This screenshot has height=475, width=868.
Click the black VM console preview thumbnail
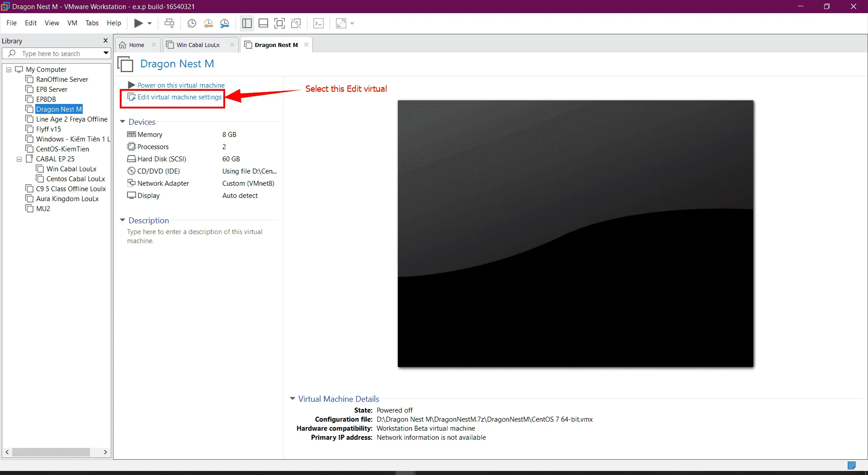tap(576, 234)
